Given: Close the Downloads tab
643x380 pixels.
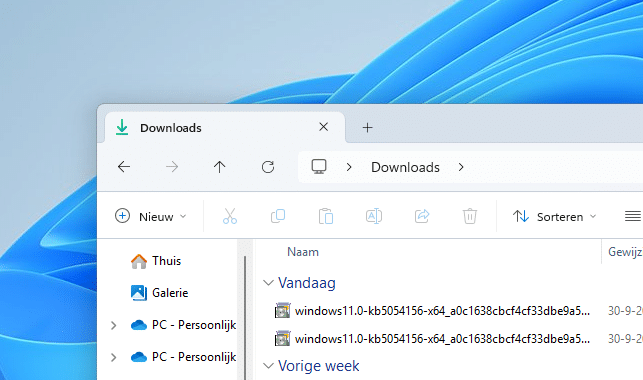Looking at the screenshot, I should click(324, 127).
